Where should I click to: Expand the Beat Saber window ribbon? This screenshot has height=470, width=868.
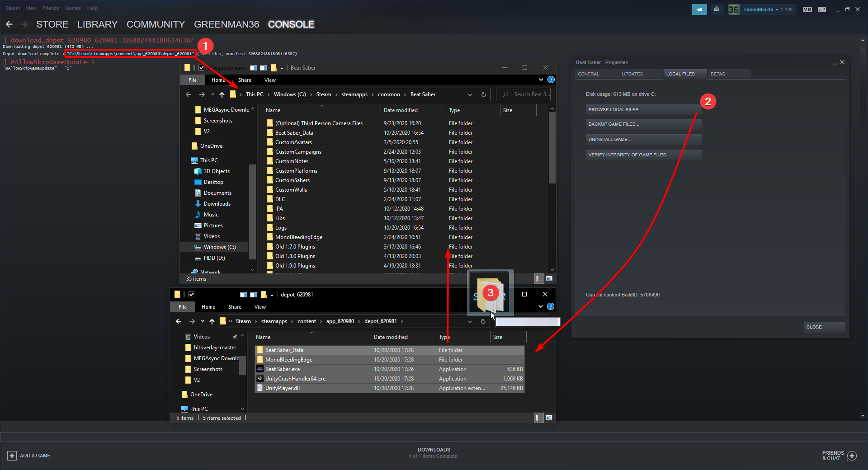pyautogui.click(x=541, y=80)
